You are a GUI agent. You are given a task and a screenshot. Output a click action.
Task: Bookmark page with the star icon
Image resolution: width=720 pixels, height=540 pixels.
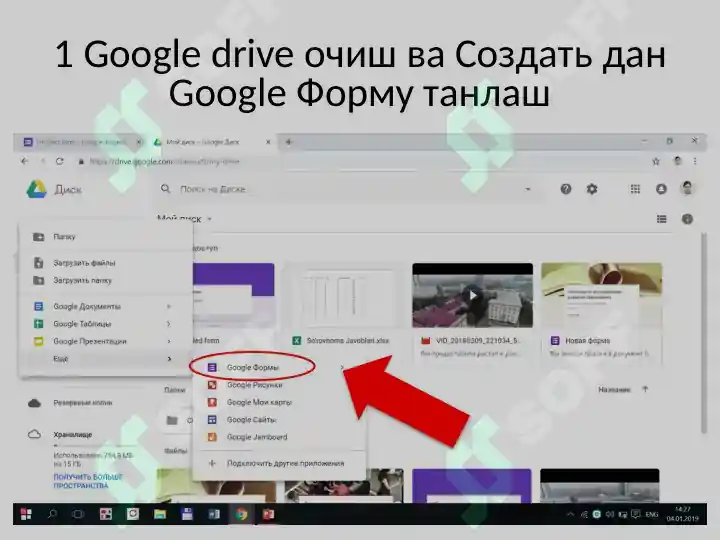(656, 161)
